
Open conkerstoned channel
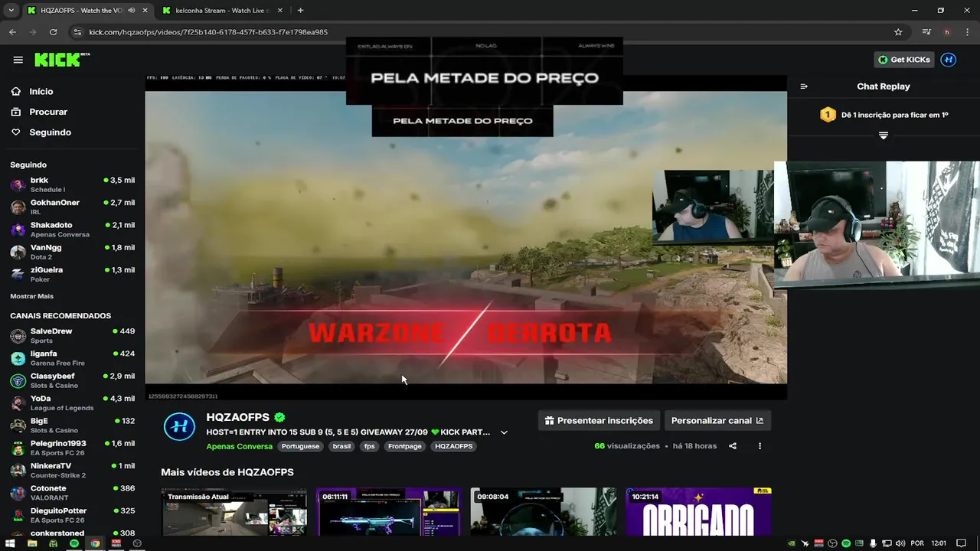(x=72, y=533)
